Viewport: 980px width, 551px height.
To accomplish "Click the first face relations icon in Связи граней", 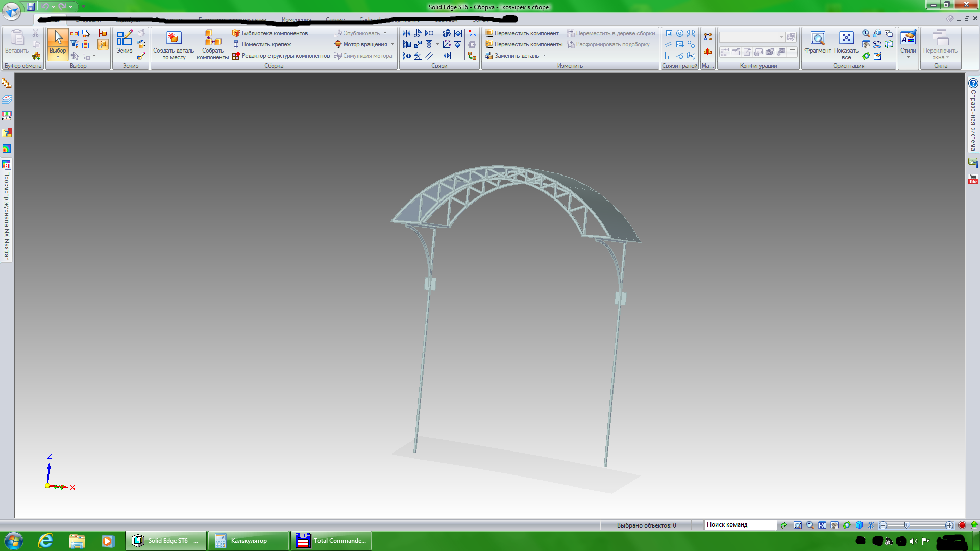I will [669, 33].
